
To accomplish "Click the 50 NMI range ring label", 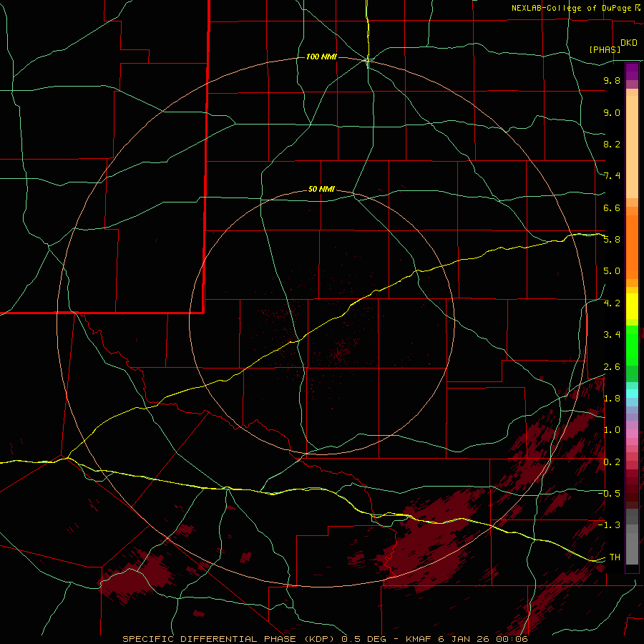I will pyautogui.click(x=321, y=189).
